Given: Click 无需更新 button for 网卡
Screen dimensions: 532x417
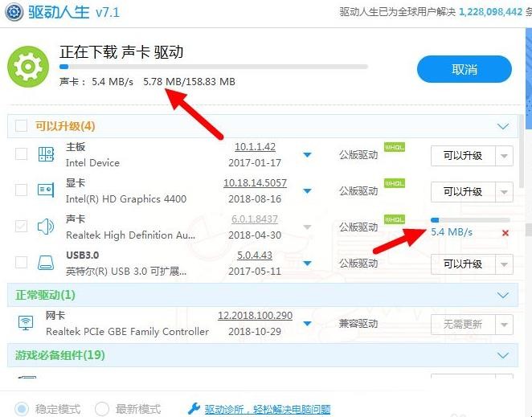Looking at the screenshot, I should pyautogui.click(x=463, y=325).
